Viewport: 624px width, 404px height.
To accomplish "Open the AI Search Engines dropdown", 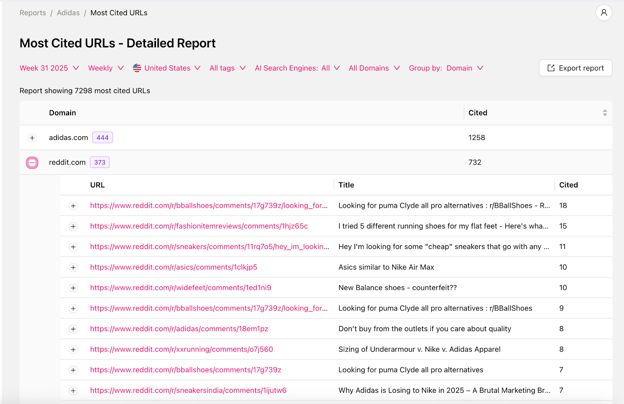I will click(297, 68).
